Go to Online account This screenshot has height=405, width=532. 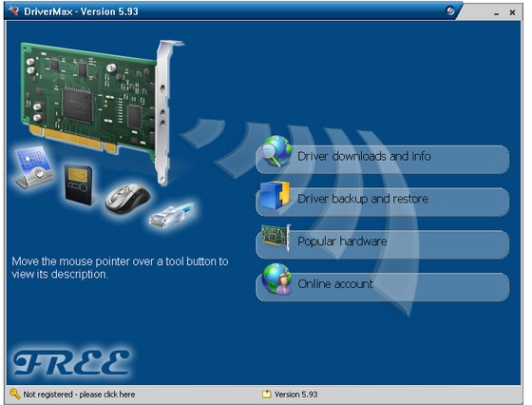382,287
